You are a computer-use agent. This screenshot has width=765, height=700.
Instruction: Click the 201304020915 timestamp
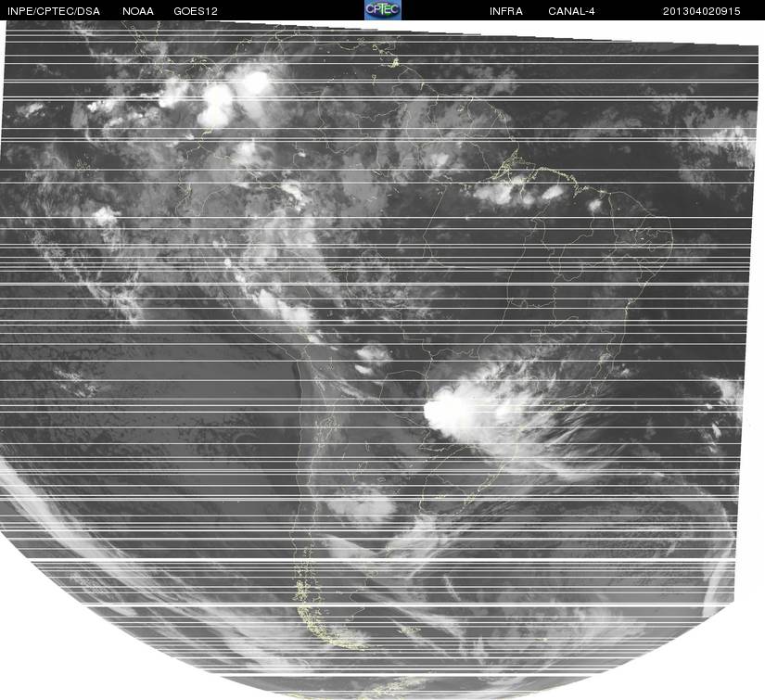pos(702,11)
